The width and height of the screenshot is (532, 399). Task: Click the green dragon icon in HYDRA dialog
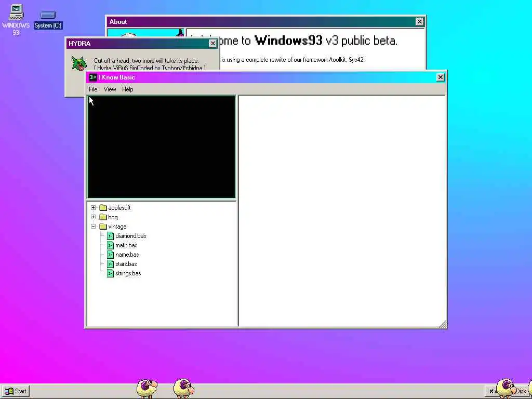pyautogui.click(x=79, y=63)
